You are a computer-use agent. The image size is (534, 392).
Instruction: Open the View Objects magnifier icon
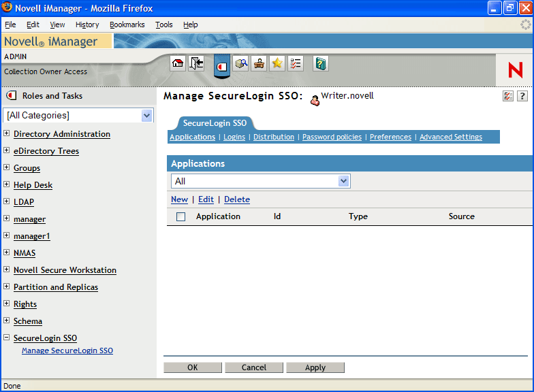click(x=241, y=63)
